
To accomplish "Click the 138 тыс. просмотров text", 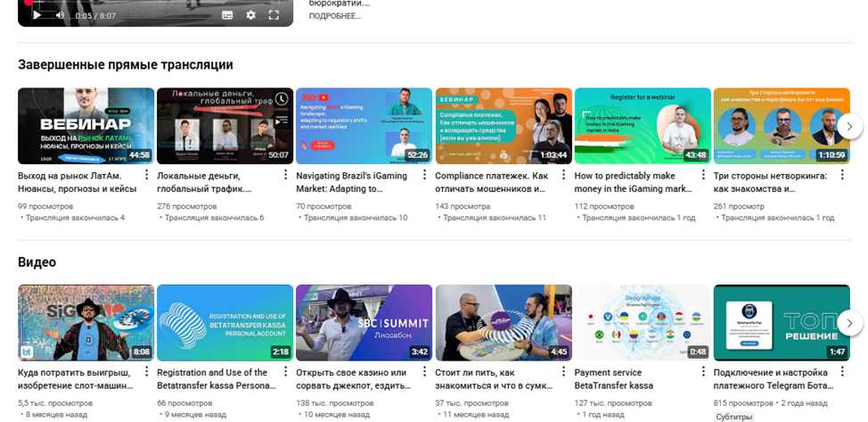I will coord(334,403).
